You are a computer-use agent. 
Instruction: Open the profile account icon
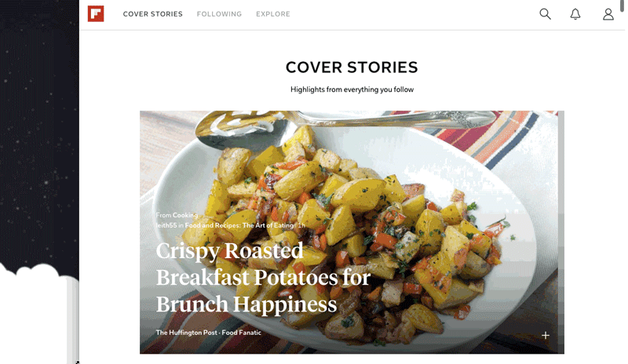click(608, 14)
